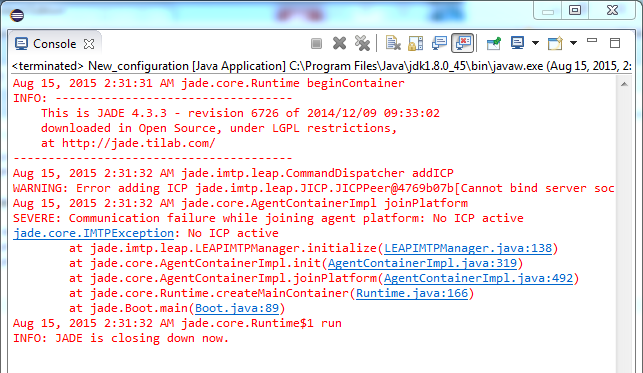
Task: Click 'jade.imtp.leap.CommandDispatcher addICP' line
Action: (x=233, y=173)
